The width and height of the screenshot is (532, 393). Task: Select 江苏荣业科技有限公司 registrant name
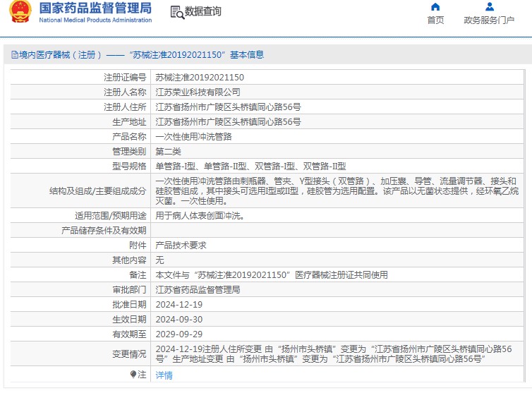198,92
